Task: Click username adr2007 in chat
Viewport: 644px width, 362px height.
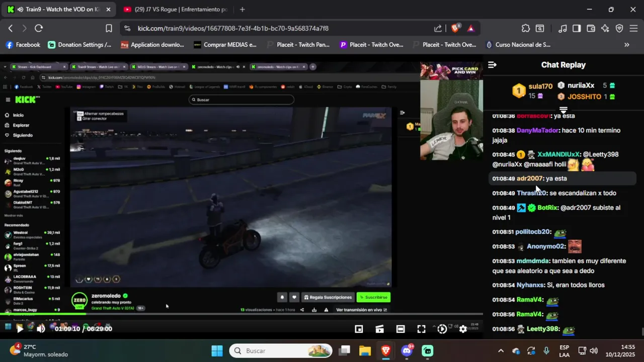Action: coord(529,178)
